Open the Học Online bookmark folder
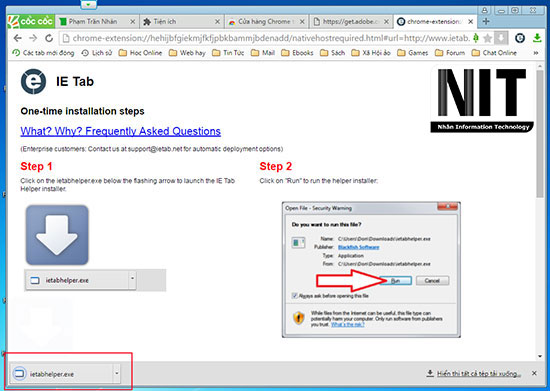This screenshot has height=391, width=550. click(x=140, y=53)
